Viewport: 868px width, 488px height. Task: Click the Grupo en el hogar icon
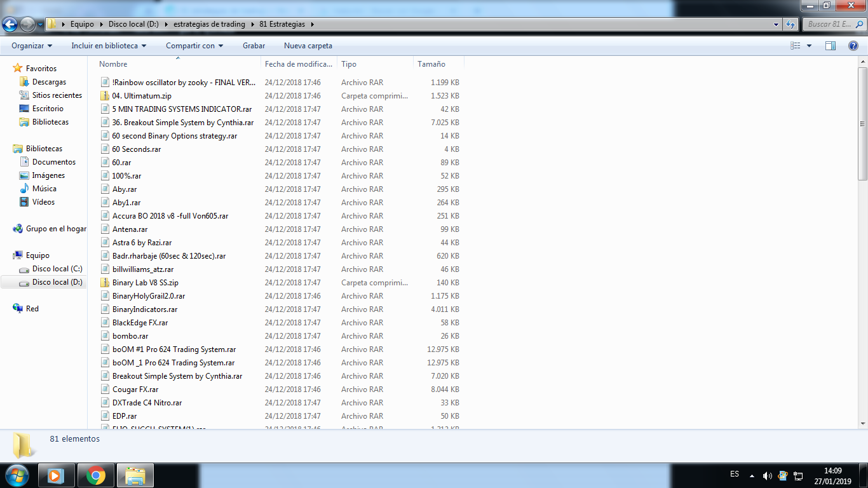coord(18,229)
